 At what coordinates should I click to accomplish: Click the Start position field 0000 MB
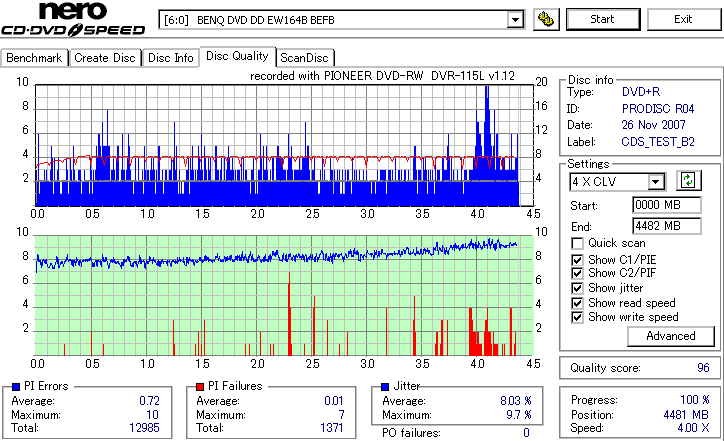click(x=666, y=205)
